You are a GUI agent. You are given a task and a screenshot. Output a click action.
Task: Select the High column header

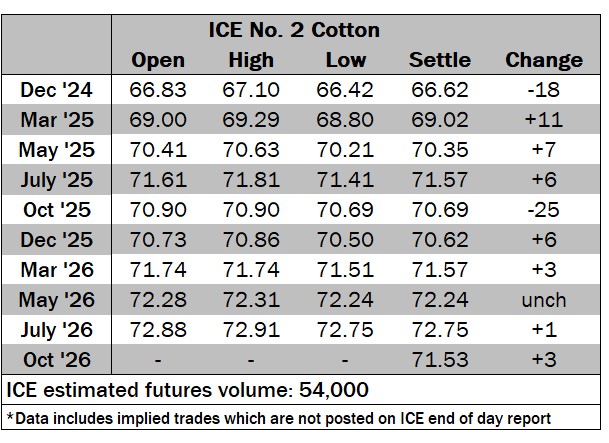[251, 60]
